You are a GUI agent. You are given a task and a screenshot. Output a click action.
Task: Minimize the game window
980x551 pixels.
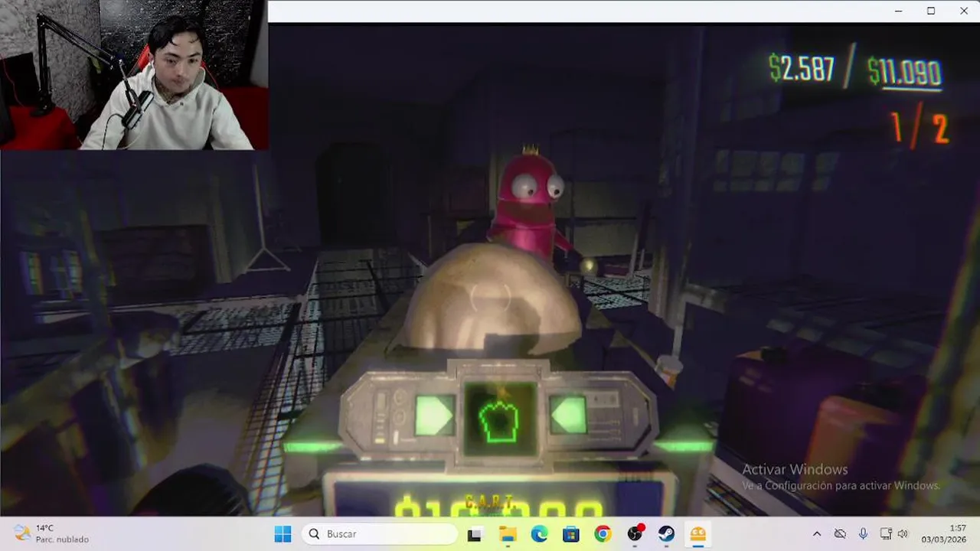(898, 11)
